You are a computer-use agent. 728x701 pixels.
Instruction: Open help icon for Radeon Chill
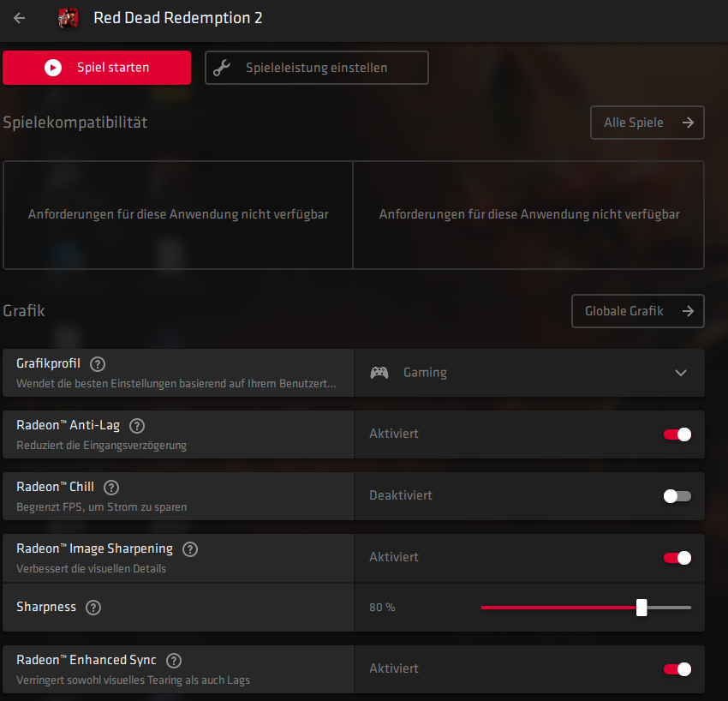[x=111, y=488]
